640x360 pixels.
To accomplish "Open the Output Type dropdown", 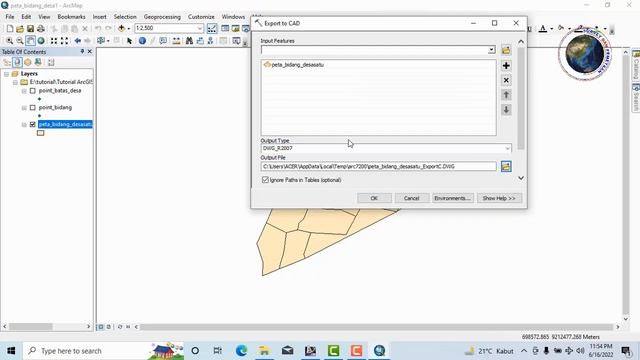I will [x=507, y=148].
